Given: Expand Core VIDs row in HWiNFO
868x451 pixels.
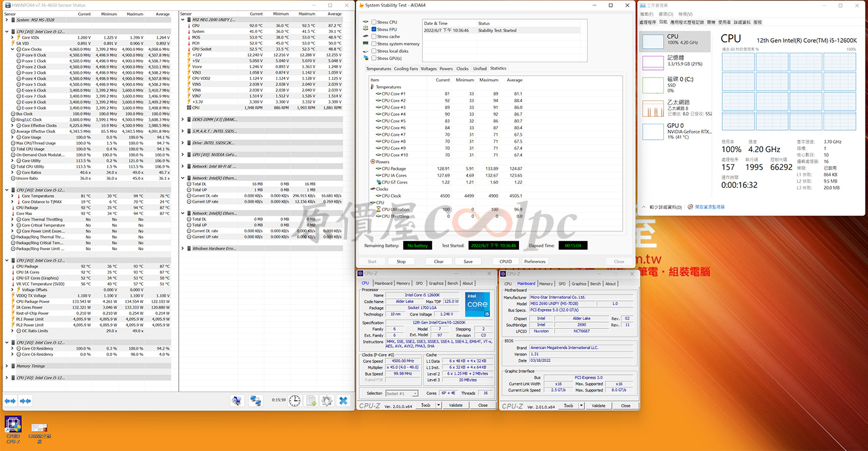Looking at the screenshot, I should (x=12, y=37).
